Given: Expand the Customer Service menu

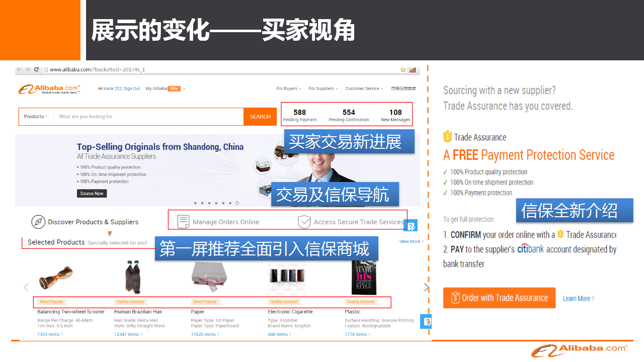Looking at the screenshot, I should 364,88.
